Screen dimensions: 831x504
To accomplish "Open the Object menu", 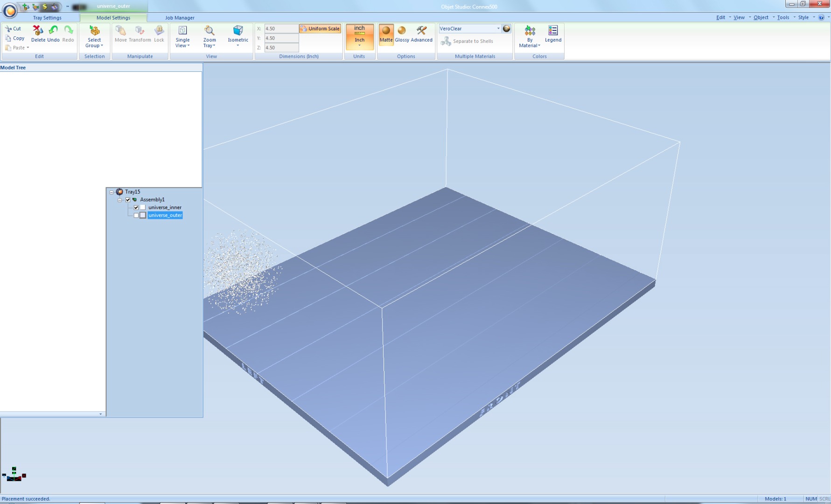I will click(x=761, y=17).
